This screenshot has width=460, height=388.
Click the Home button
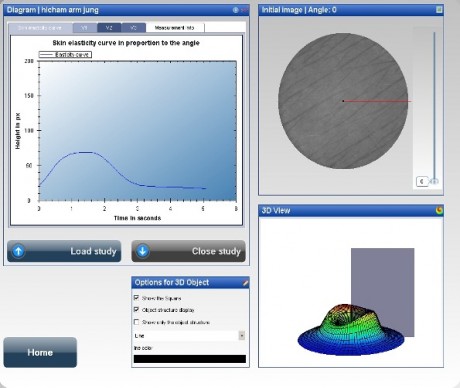click(x=40, y=352)
